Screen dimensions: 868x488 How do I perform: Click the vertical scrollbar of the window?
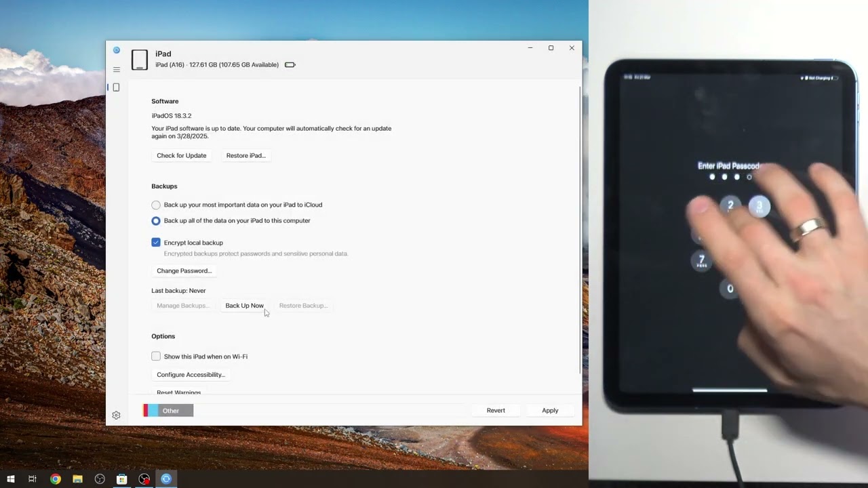pyautogui.click(x=580, y=230)
